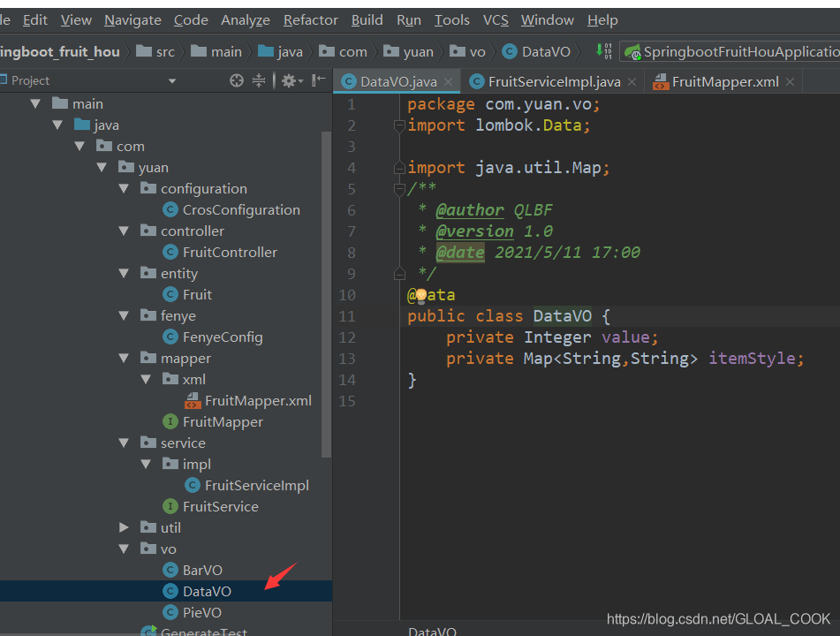Open the Navigate menu
840x636 pixels.
click(132, 20)
